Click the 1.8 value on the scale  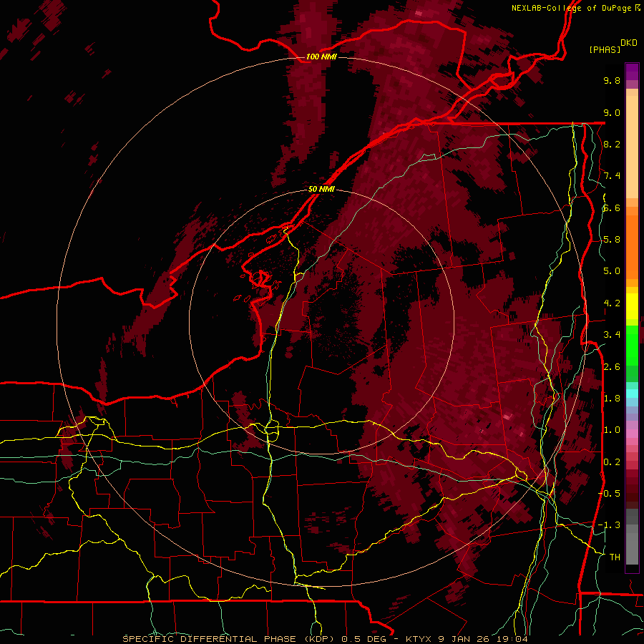click(x=612, y=399)
